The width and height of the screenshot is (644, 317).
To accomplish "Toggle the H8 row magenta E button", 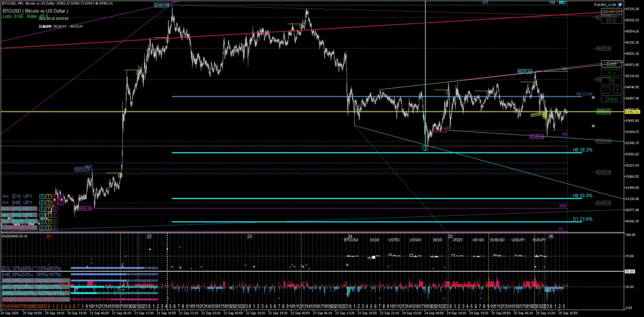I will click(x=61, y=203).
